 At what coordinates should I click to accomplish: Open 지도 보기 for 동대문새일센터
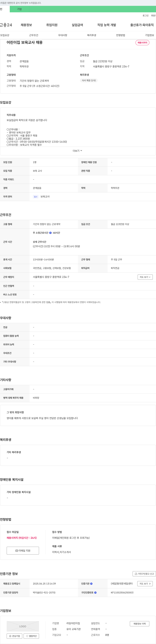coord(145,584)
